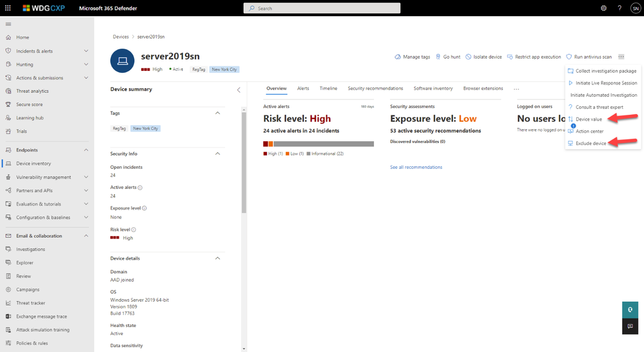The width and height of the screenshot is (644, 352).
Task: Collapse the Security Info section
Action: [x=218, y=153]
